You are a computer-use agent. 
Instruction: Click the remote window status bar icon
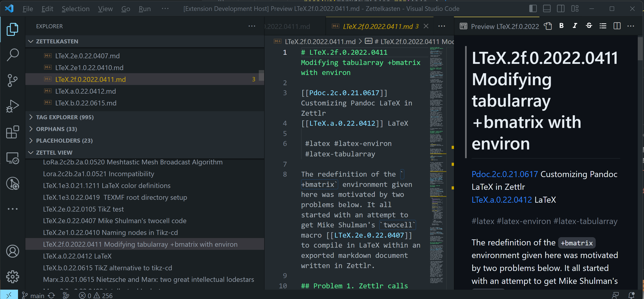point(9,295)
